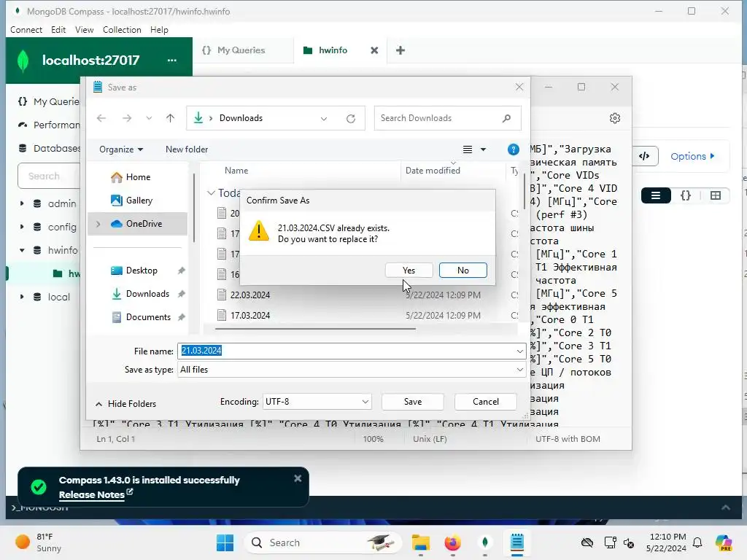Open weather widget showing 81°F Sunny
The image size is (747, 560).
[38, 542]
